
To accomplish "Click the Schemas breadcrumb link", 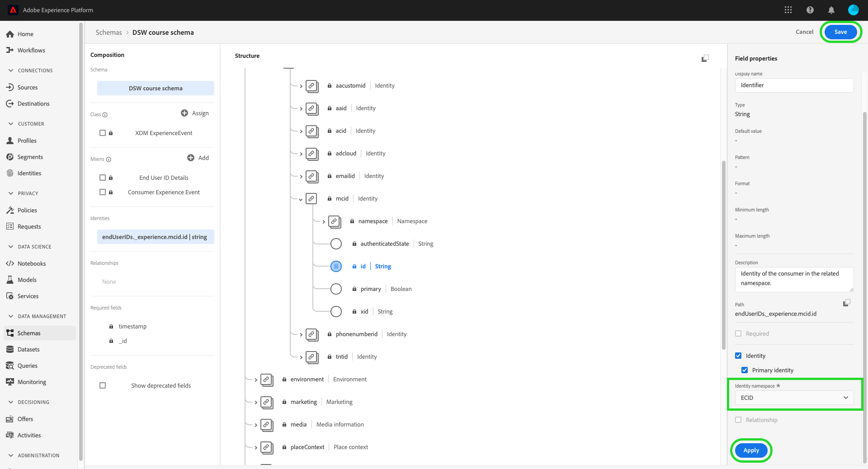I will tap(108, 33).
